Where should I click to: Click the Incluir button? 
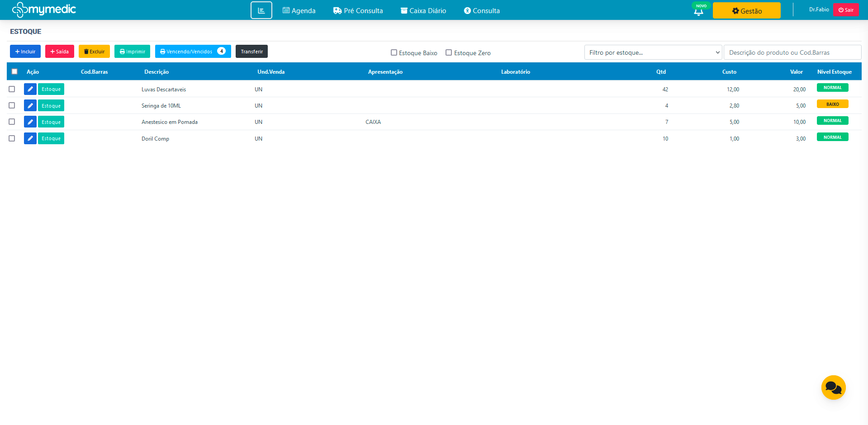25,52
